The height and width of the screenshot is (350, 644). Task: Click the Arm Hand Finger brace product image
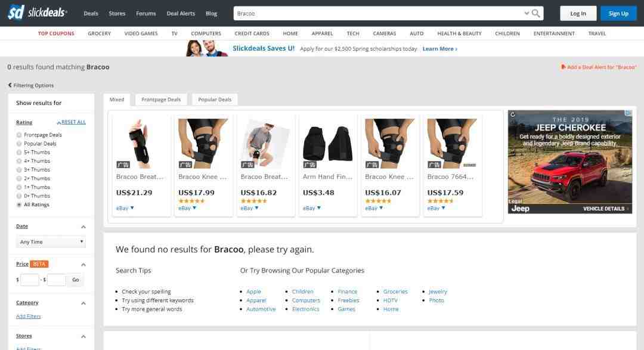pos(327,143)
